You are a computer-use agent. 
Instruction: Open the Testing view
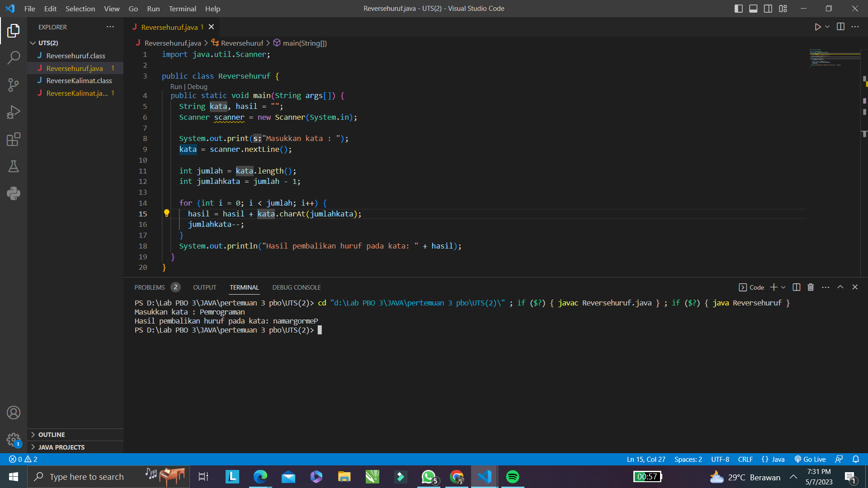[x=14, y=166]
